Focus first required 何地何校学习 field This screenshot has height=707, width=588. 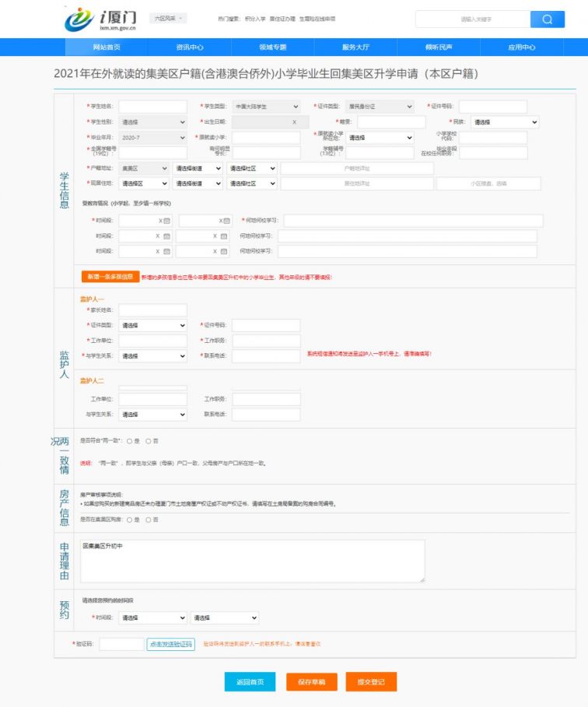pyautogui.click(x=414, y=221)
